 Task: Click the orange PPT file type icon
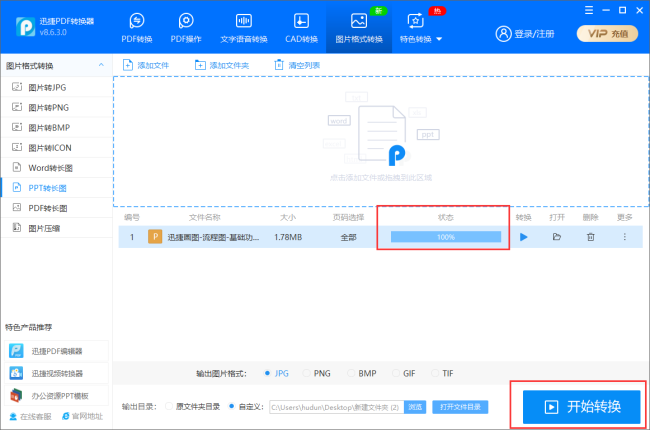[155, 237]
